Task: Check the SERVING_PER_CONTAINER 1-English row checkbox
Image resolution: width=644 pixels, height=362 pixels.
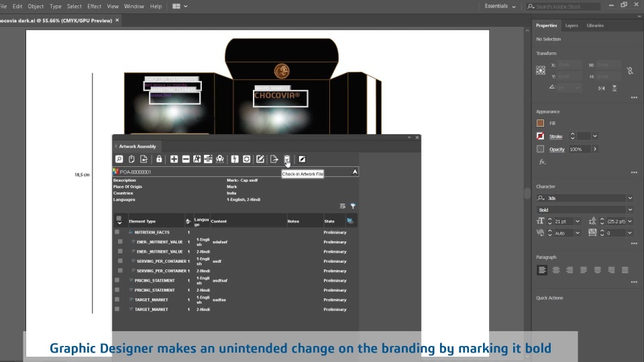Action: point(120,261)
